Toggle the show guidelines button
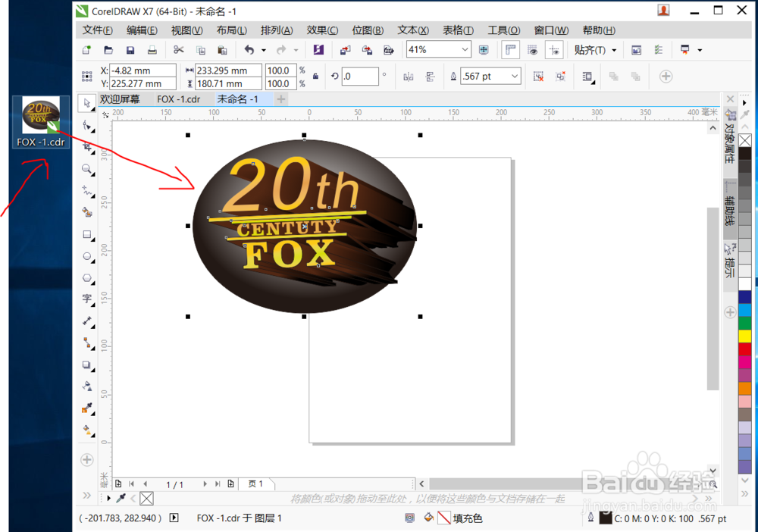The height and width of the screenshot is (532, 758). (554, 50)
